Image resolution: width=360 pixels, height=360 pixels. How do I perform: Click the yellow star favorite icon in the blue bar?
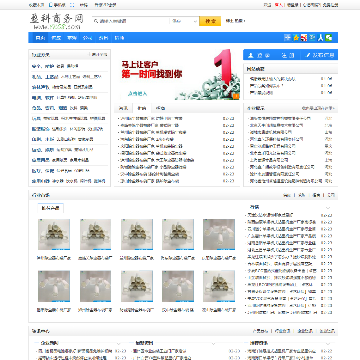click(296, 38)
